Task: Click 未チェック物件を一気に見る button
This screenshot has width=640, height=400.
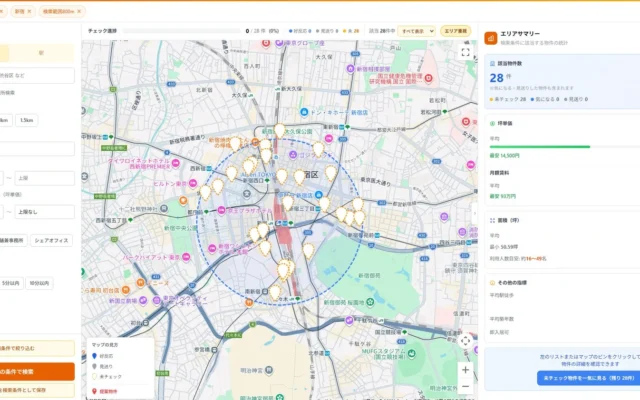Action: pyautogui.click(x=589, y=378)
